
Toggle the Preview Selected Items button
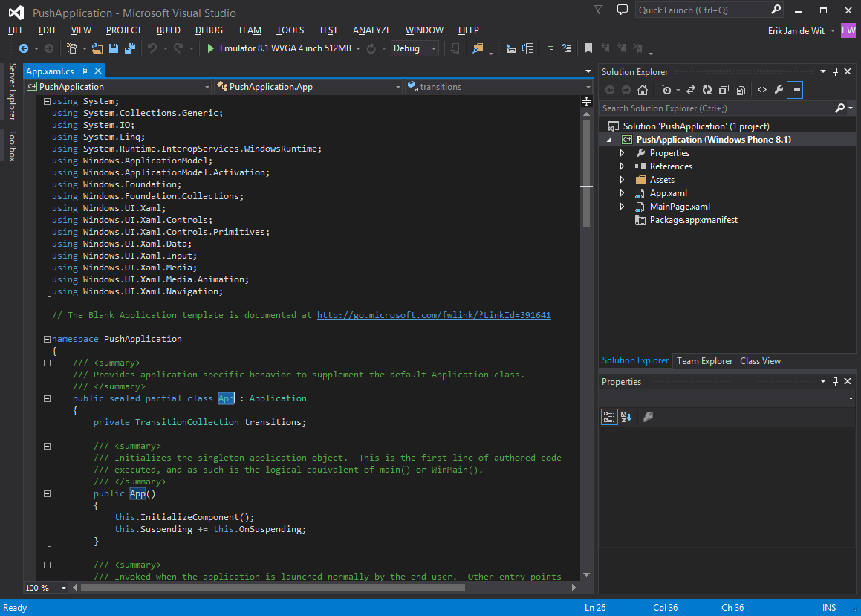(795, 89)
